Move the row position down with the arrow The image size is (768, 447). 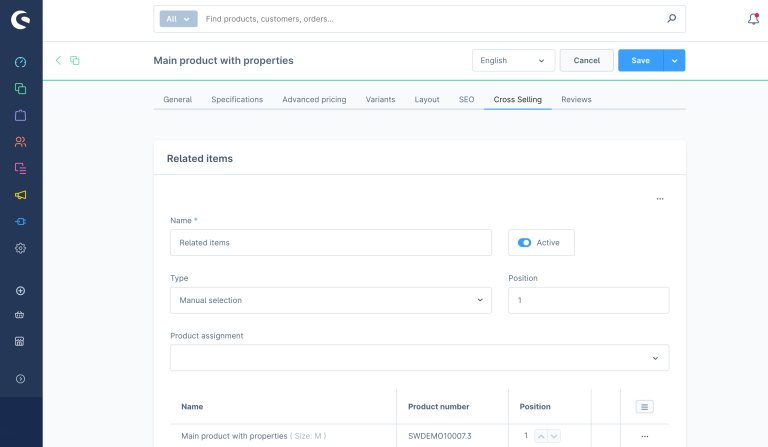(x=554, y=436)
